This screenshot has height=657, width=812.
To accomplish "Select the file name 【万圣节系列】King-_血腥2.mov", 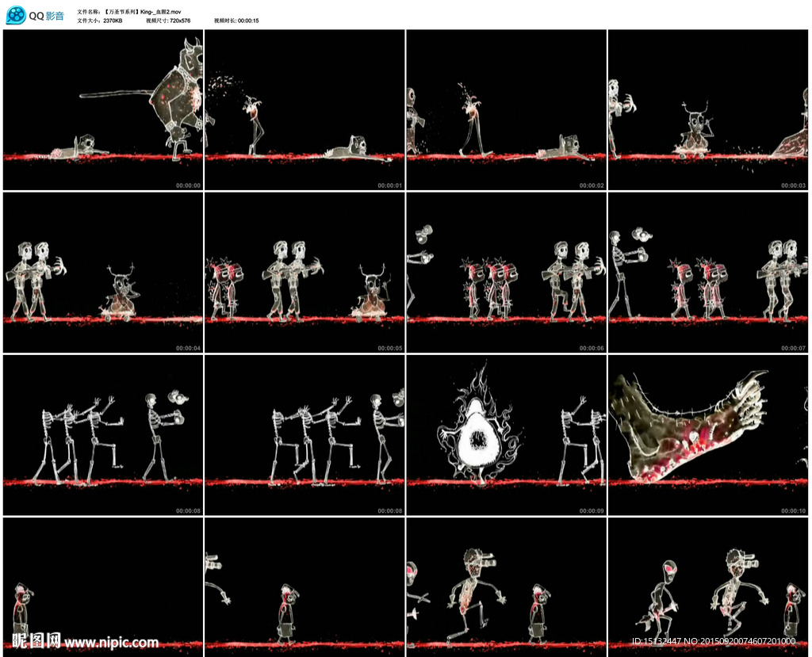I will tap(142, 12).
